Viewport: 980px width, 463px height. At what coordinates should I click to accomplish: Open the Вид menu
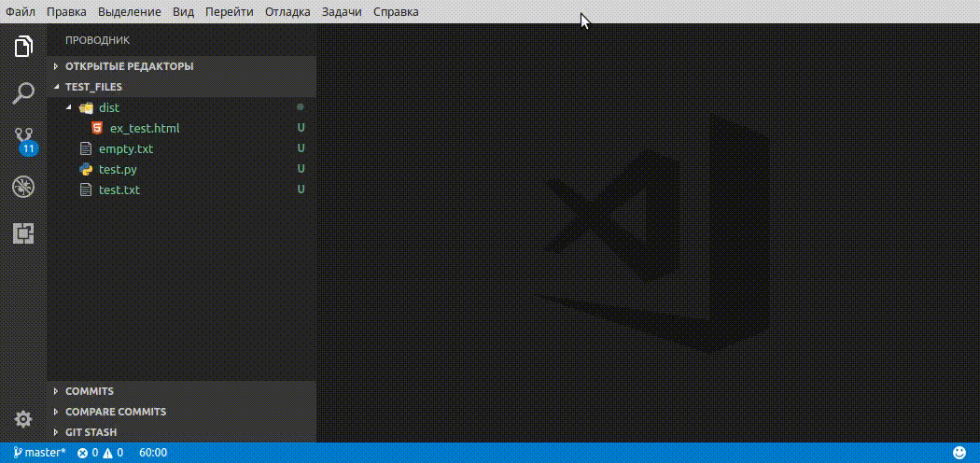pyautogui.click(x=183, y=12)
